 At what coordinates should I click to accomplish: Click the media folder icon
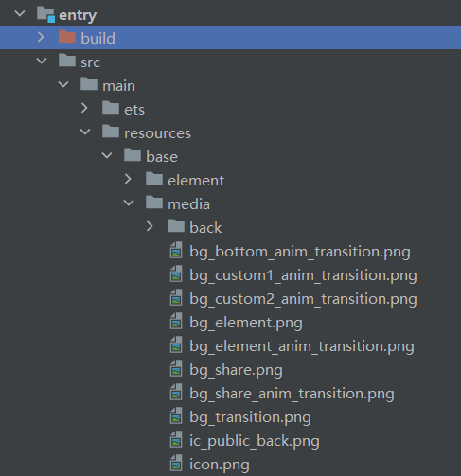(x=154, y=203)
